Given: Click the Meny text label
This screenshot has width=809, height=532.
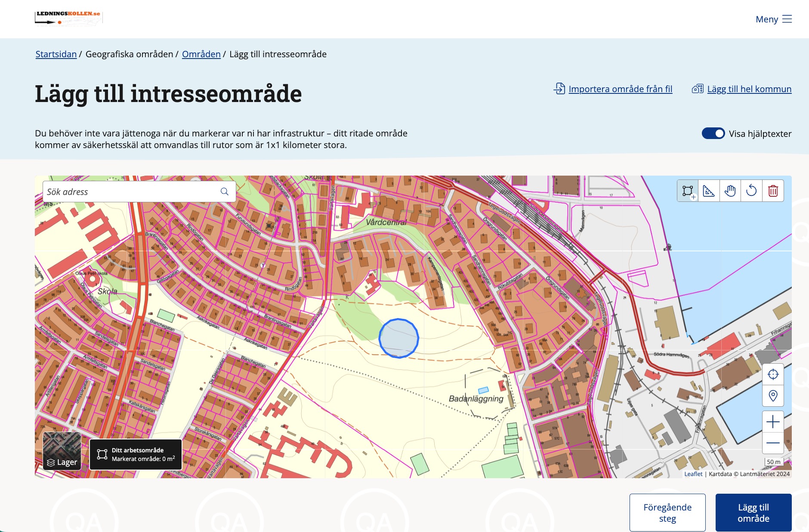Looking at the screenshot, I should pyautogui.click(x=767, y=19).
